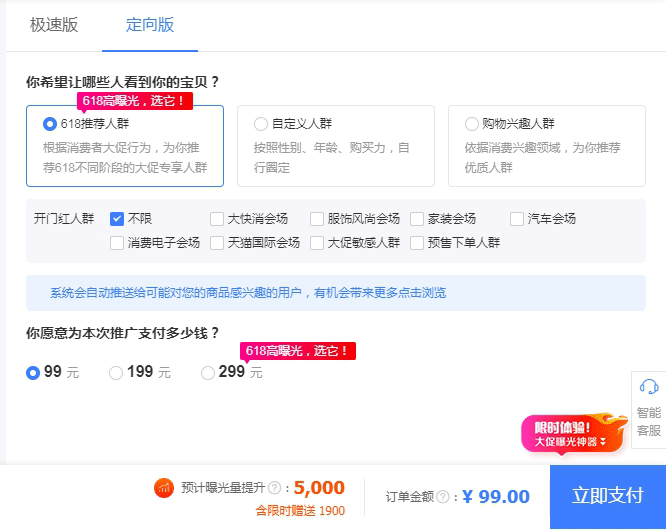
Task: Uncheck the 不限 checkbox
Action: pyautogui.click(x=117, y=219)
